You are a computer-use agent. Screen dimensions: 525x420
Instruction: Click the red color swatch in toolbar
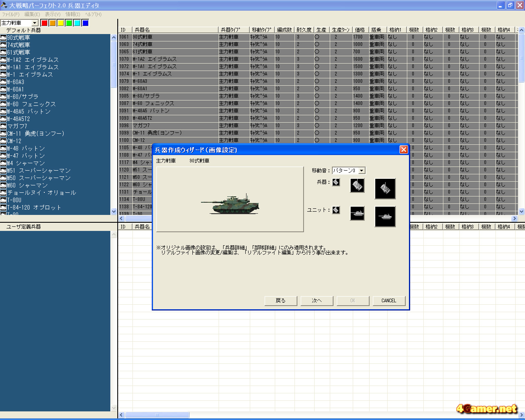coord(44,23)
